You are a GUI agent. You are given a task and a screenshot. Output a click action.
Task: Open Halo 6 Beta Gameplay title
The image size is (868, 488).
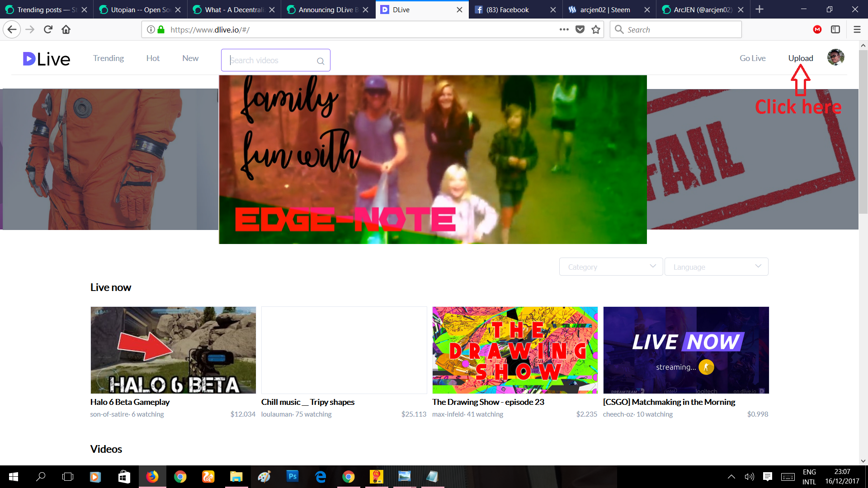(x=130, y=402)
